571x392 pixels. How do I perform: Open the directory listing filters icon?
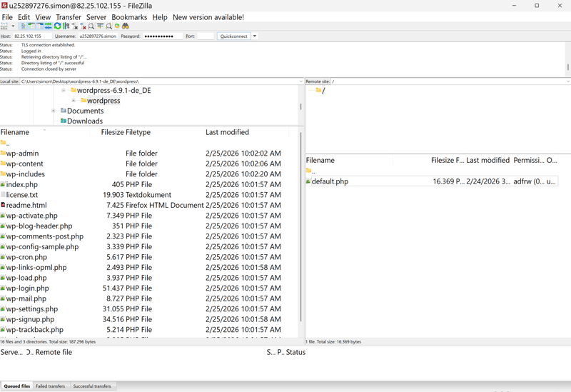click(x=101, y=26)
